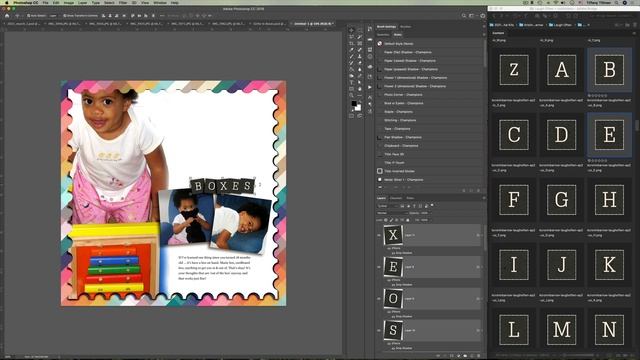Viewport: 640px width, 360px height.
Task: Open the Untitled-1 document tab
Action: click(313, 24)
